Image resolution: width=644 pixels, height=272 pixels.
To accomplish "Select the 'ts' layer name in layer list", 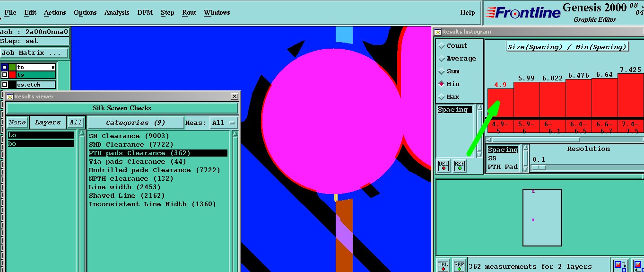I will [x=35, y=75].
